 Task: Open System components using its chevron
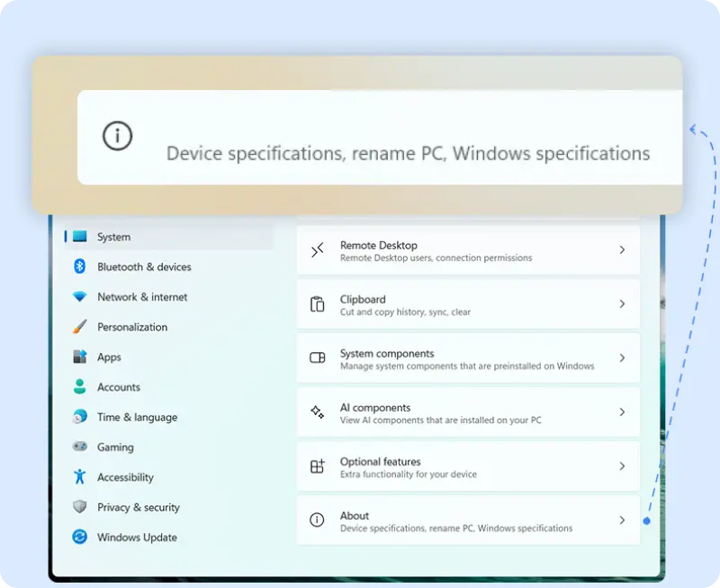(622, 357)
